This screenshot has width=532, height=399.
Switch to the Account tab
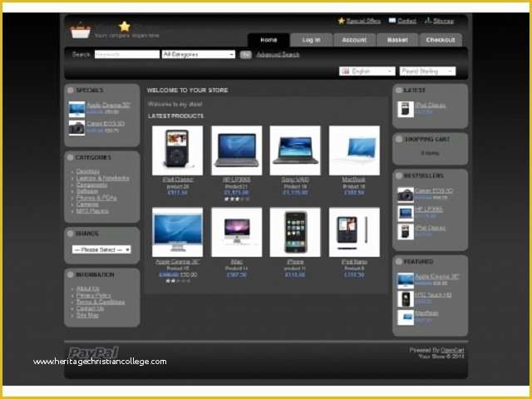[x=354, y=40]
